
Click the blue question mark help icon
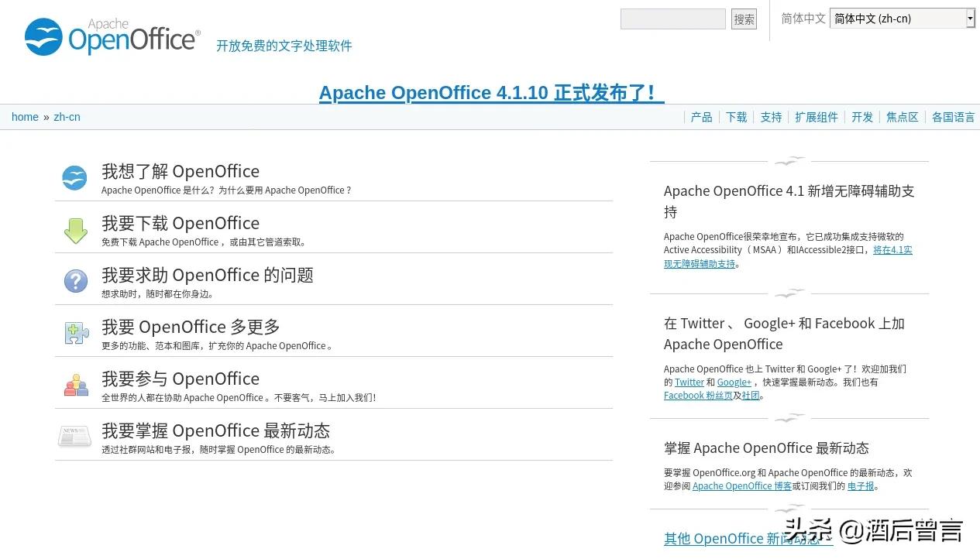click(75, 281)
